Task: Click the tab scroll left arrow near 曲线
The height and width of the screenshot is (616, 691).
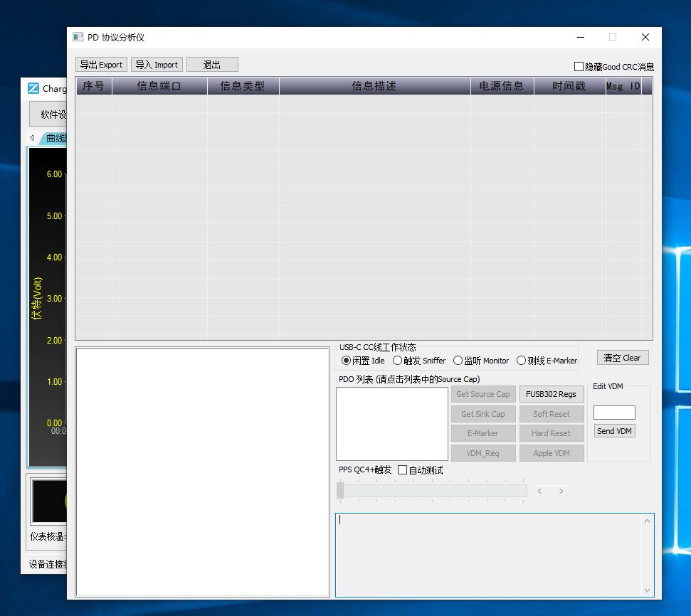Action: click(x=32, y=137)
